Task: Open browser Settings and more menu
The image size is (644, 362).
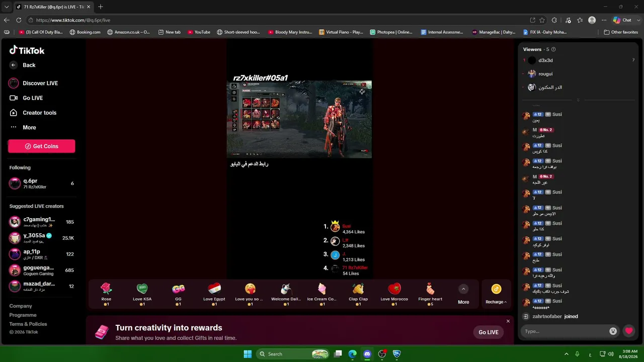Action: point(603,20)
